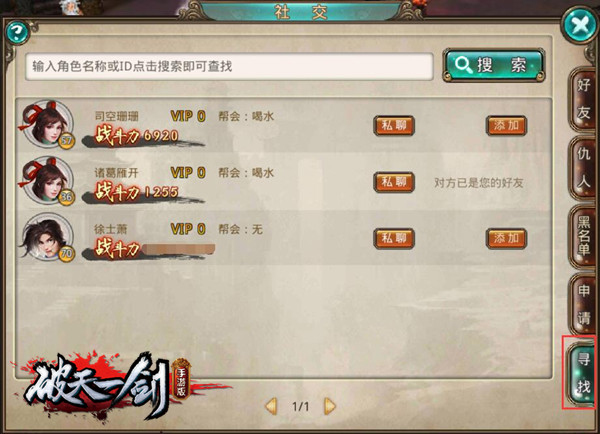Open 徐士萧's avatar portrait
This screenshot has width=600, height=434.
click(47, 237)
